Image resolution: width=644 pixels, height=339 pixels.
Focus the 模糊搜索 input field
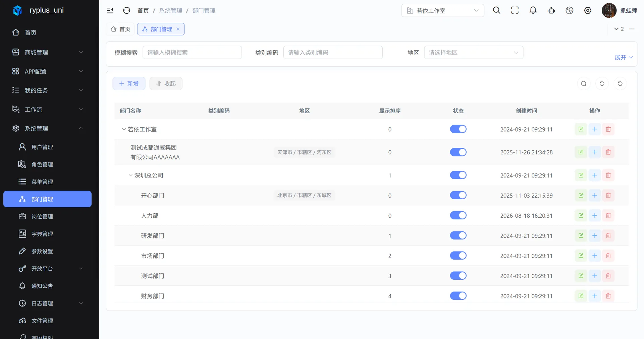click(x=192, y=52)
